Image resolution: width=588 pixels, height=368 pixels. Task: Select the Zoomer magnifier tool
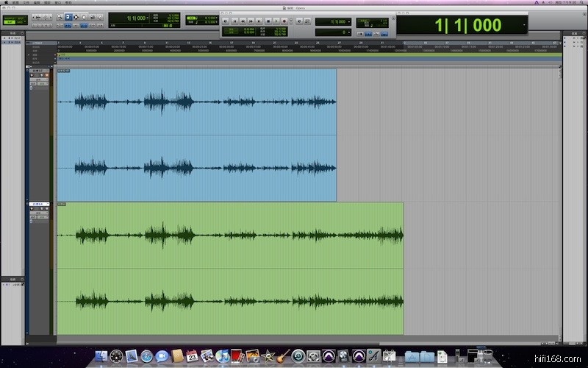coord(59,15)
